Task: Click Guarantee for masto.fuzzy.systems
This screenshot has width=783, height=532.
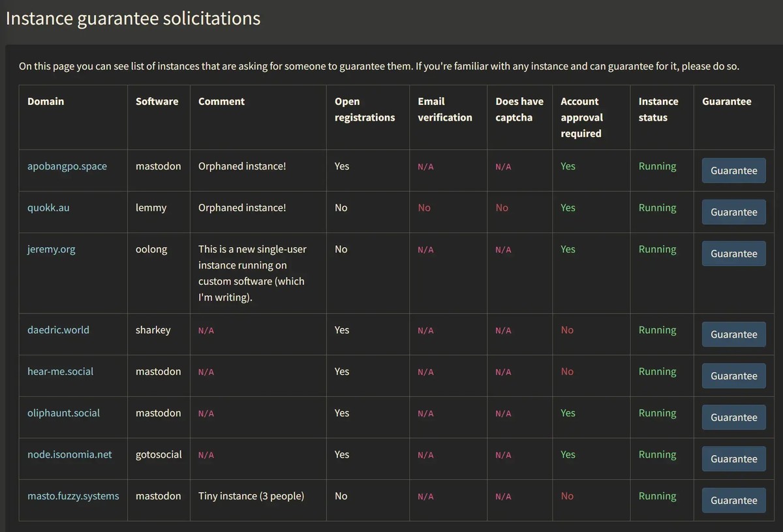Action: click(733, 501)
